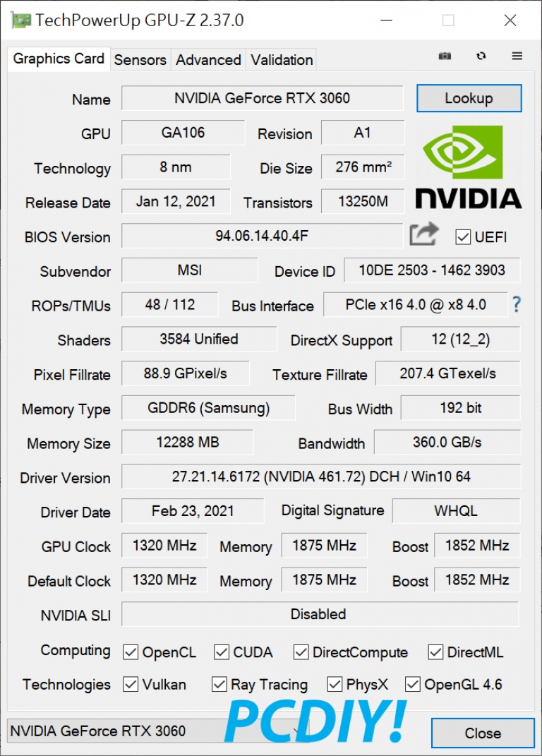Click the GPU-Z app icon in title bar

[x=20, y=20]
